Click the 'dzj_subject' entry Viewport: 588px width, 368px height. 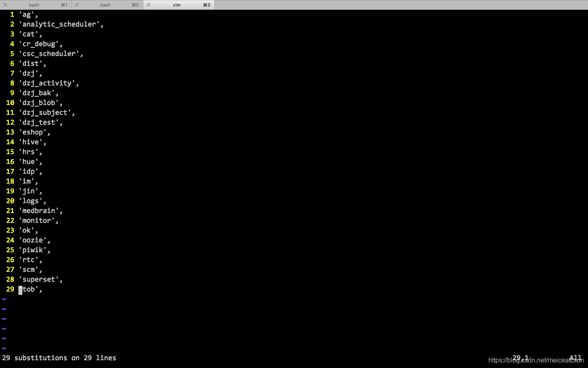pyautogui.click(x=47, y=113)
